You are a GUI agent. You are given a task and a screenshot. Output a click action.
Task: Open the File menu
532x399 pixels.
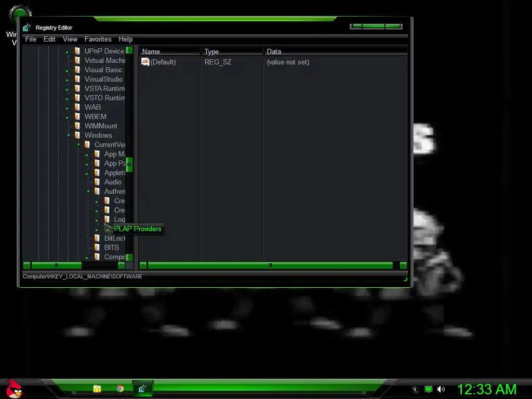coord(31,39)
